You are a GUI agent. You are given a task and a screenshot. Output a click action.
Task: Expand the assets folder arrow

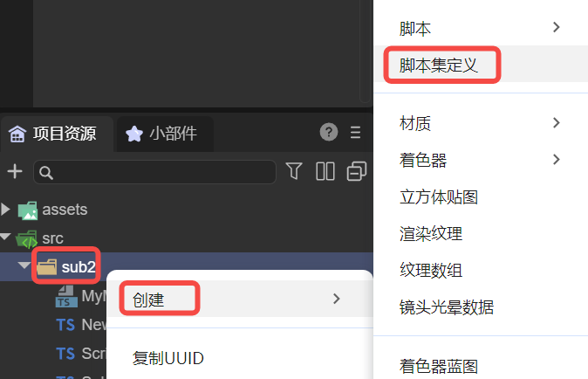[5, 209]
